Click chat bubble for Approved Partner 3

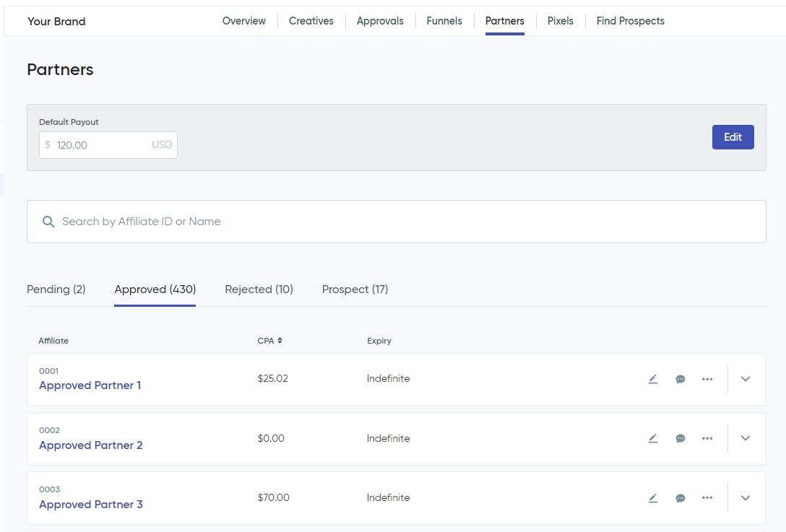(681, 498)
